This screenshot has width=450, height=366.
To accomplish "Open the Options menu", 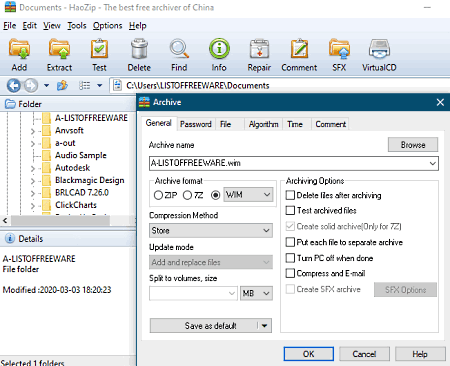I will tap(107, 26).
